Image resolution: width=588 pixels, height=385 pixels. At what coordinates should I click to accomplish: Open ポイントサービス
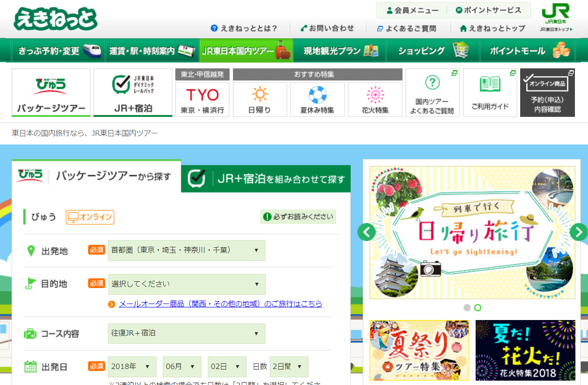tap(488, 10)
